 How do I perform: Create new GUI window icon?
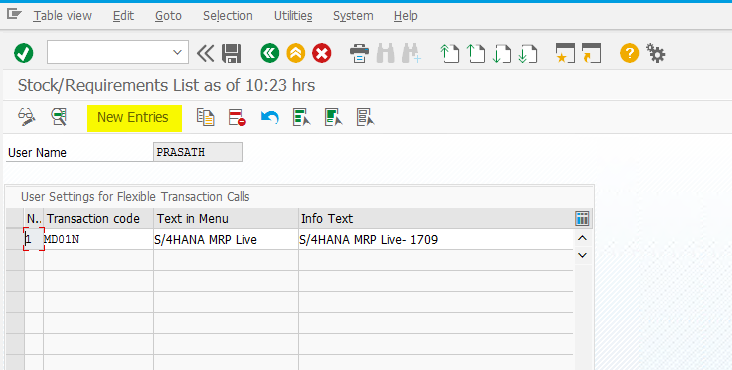pyautogui.click(x=565, y=53)
